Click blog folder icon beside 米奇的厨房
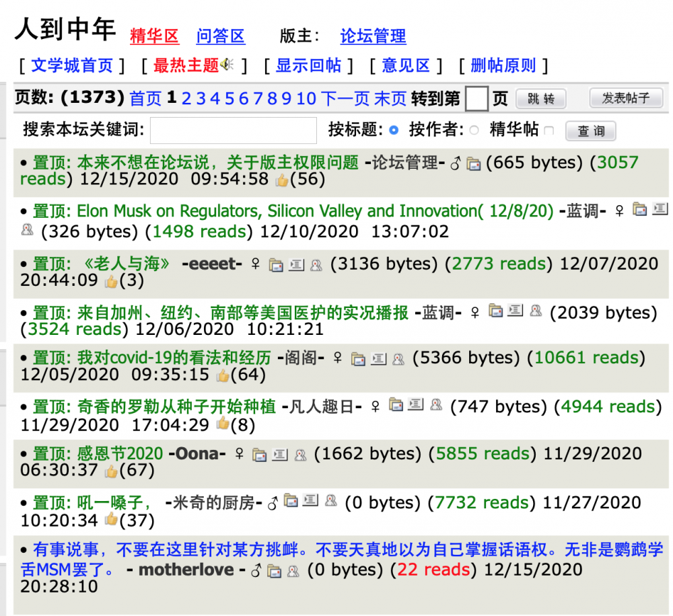Image resolution: width=673 pixels, height=616 pixels. [x=291, y=501]
